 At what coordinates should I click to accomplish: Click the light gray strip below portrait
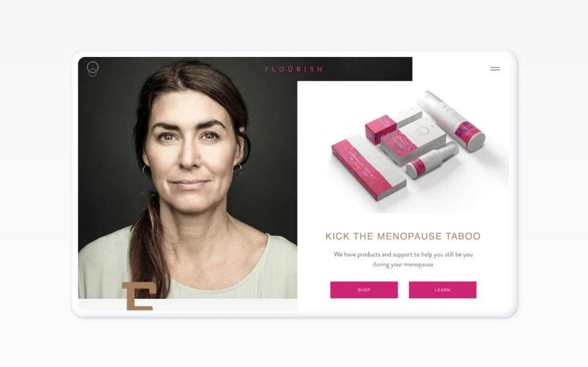(x=188, y=305)
